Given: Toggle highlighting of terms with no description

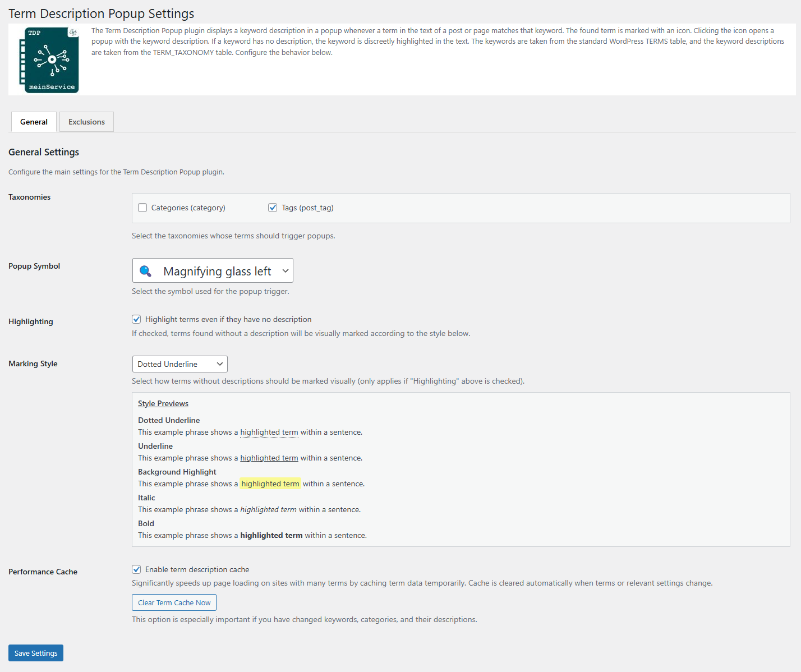Looking at the screenshot, I should point(136,320).
